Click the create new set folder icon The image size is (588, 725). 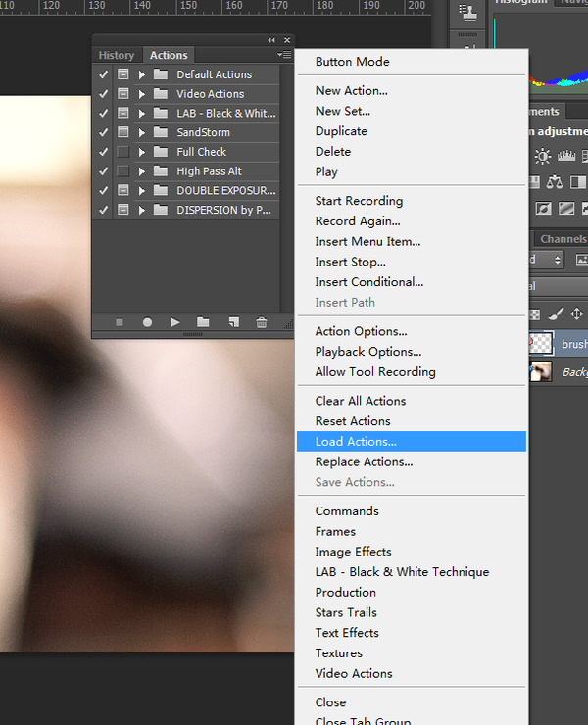203,322
